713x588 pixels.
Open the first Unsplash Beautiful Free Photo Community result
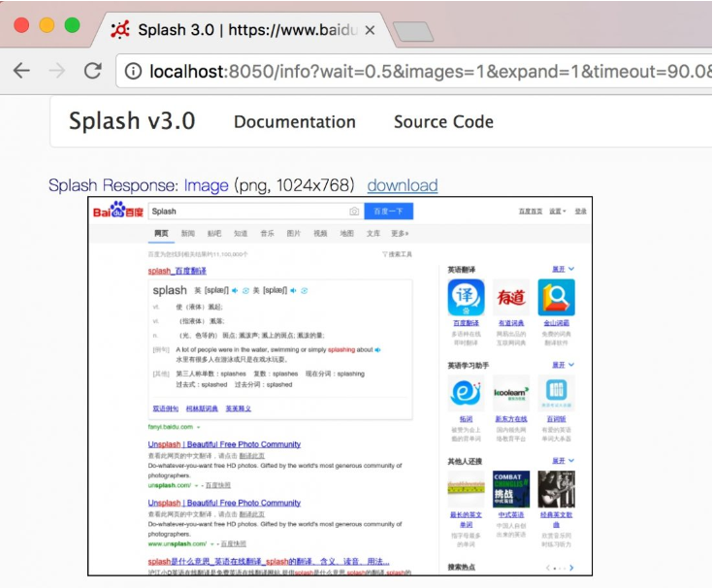tap(224, 444)
